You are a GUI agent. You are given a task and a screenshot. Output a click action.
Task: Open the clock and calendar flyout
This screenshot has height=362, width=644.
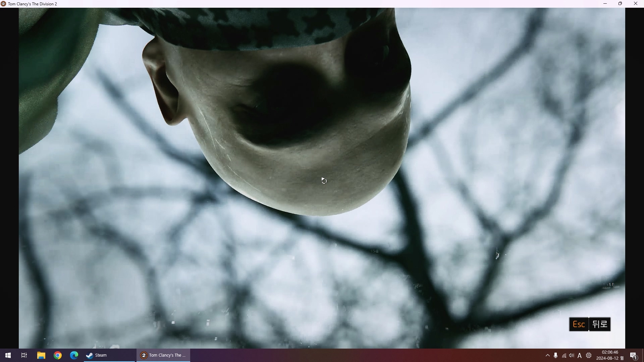(x=609, y=355)
